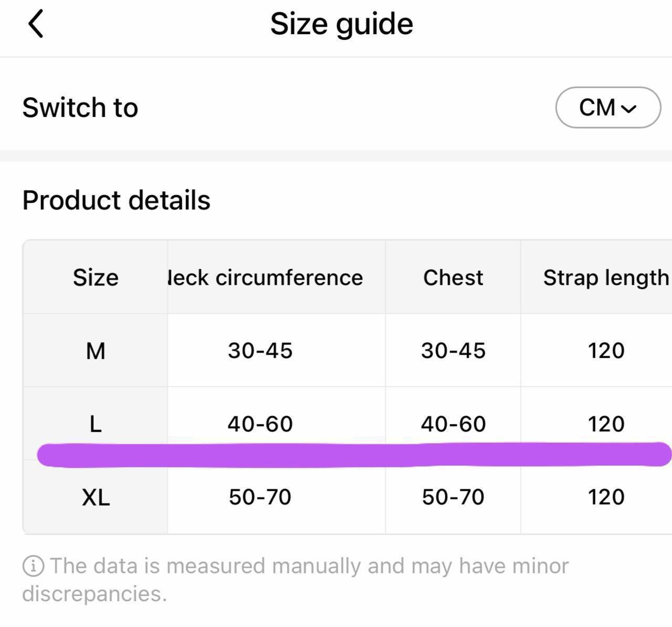
Task: Select the Size column header
Action: [96, 278]
